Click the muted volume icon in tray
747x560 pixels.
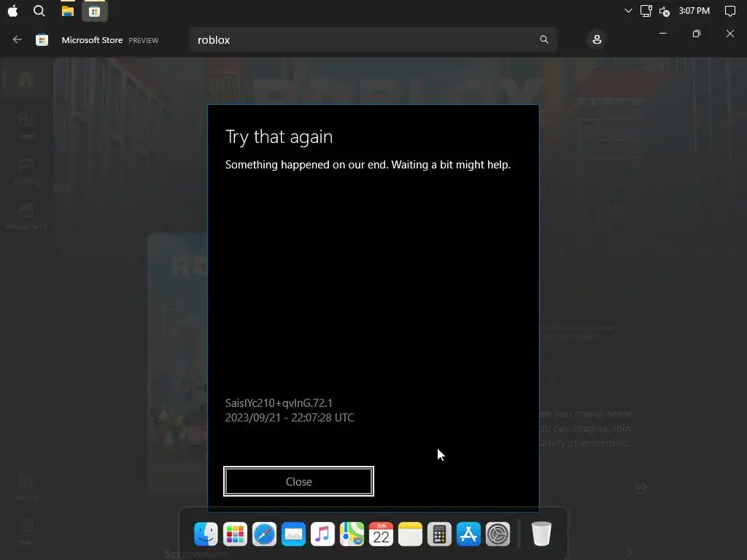pos(665,12)
